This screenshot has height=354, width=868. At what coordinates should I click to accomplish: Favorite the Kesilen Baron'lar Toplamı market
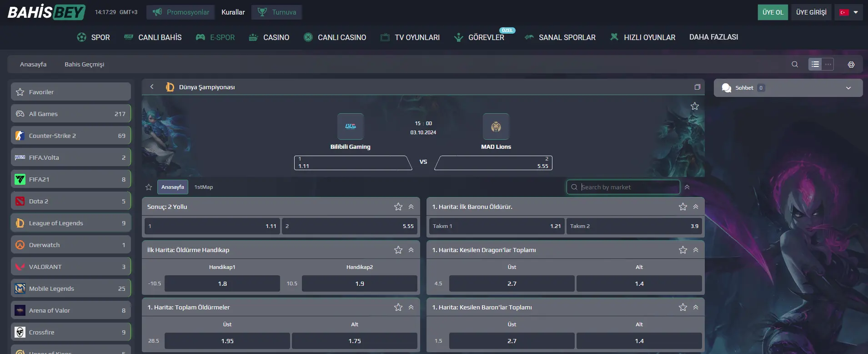tap(683, 307)
